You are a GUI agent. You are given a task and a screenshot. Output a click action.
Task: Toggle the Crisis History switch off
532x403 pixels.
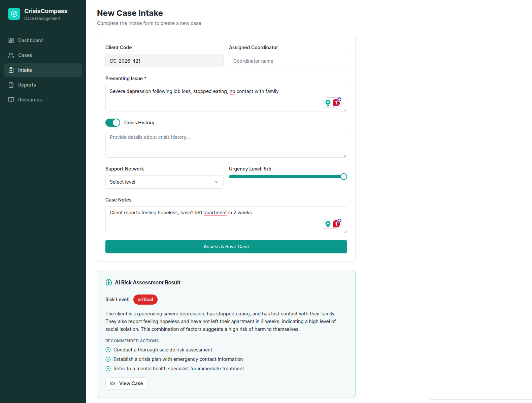pos(113,123)
